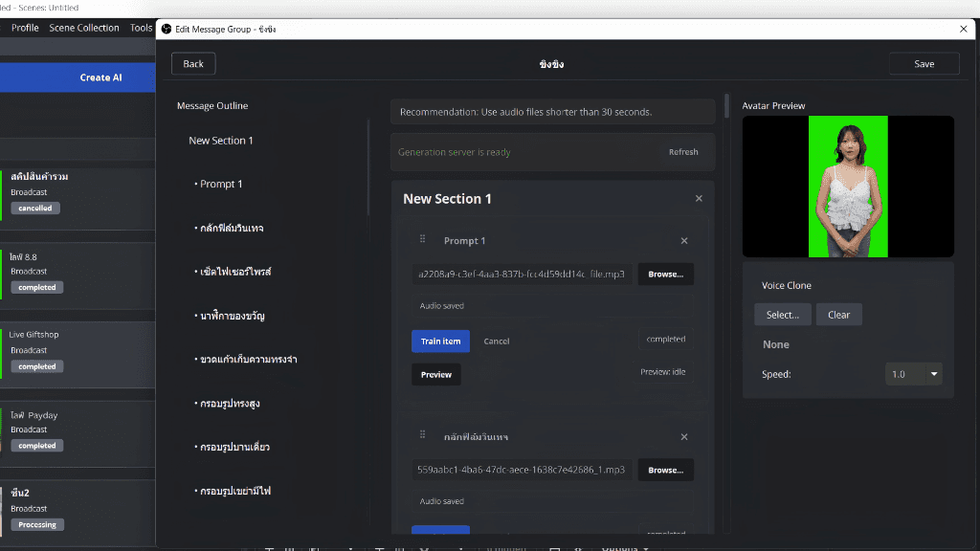Screen dimensions: 980x551
Task: Browse audio file for กลักฟิล์มวินเทจ
Action: tap(666, 470)
